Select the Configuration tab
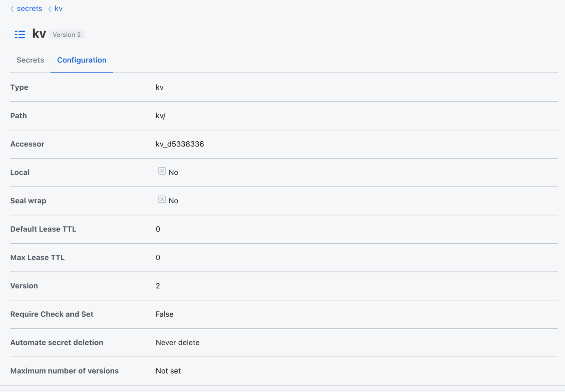 click(82, 60)
